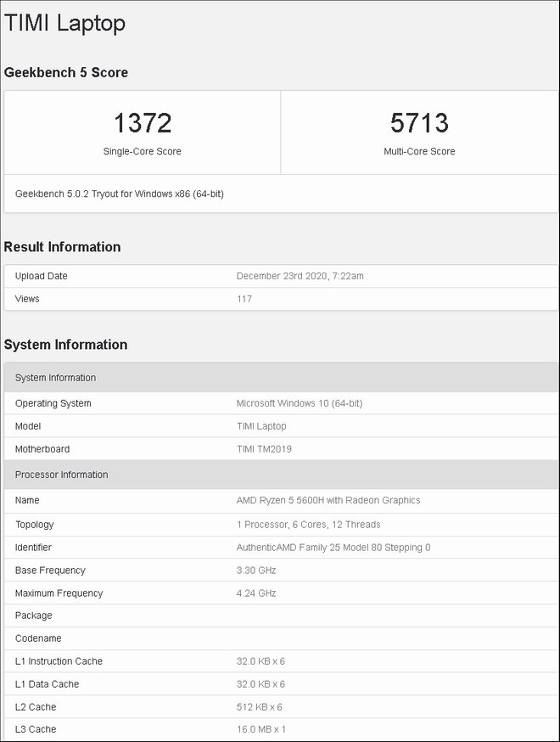This screenshot has width=560, height=742.
Task: Select the views count 117
Action: [244, 299]
